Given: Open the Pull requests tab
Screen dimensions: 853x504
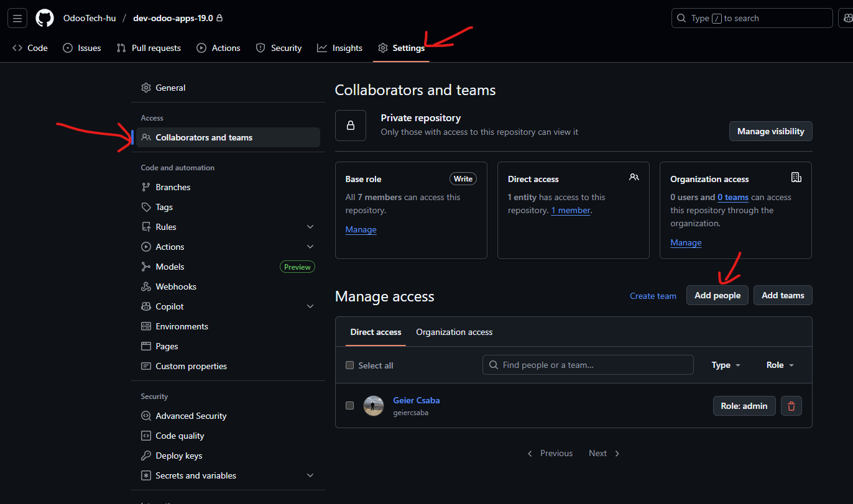Looking at the screenshot, I should click(149, 48).
